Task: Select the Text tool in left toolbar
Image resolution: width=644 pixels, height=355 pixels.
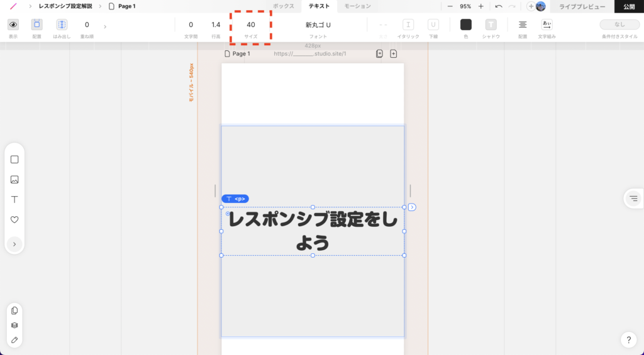Action: pos(14,199)
